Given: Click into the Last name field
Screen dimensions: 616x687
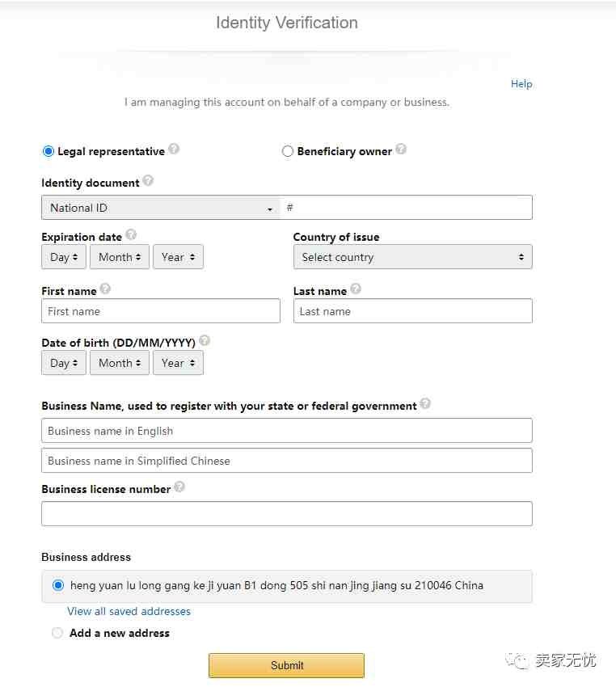Looking at the screenshot, I should tap(413, 311).
